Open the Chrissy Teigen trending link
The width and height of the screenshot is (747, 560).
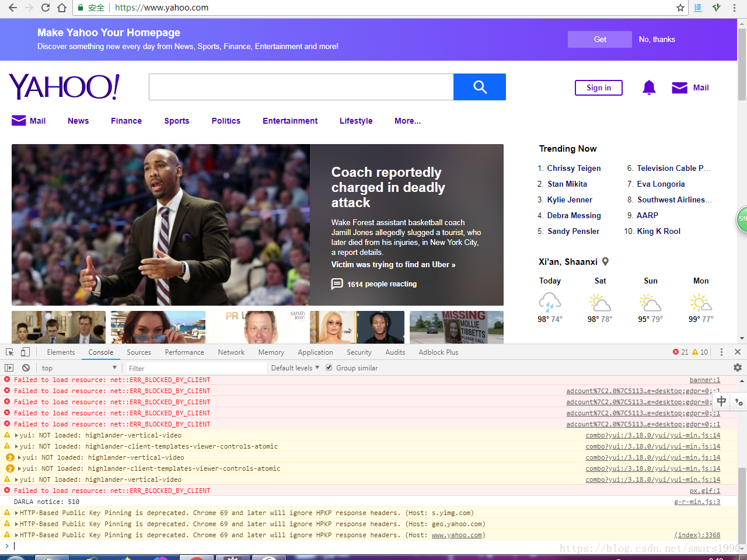pos(574,168)
